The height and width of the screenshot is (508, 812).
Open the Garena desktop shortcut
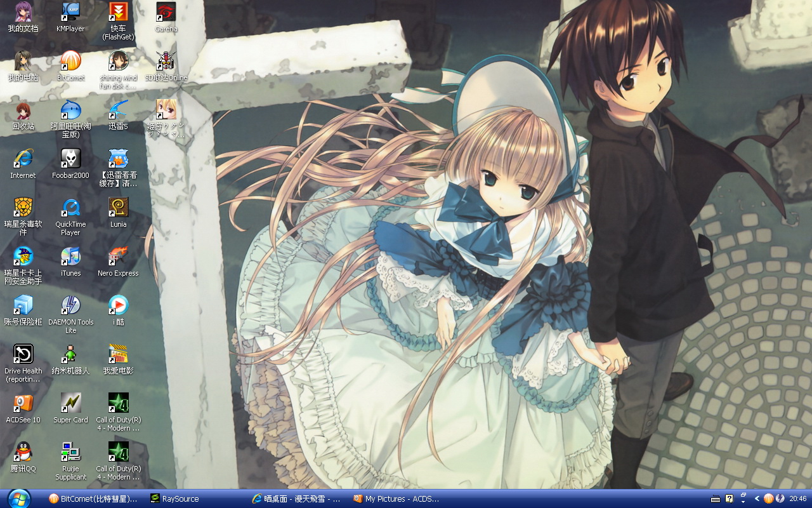pyautogui.click(x=166, y=17)
